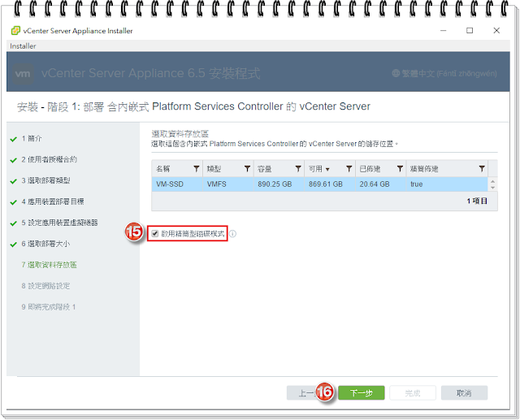
Task: Click 完成 finish button
Action: tap(413, 393)
